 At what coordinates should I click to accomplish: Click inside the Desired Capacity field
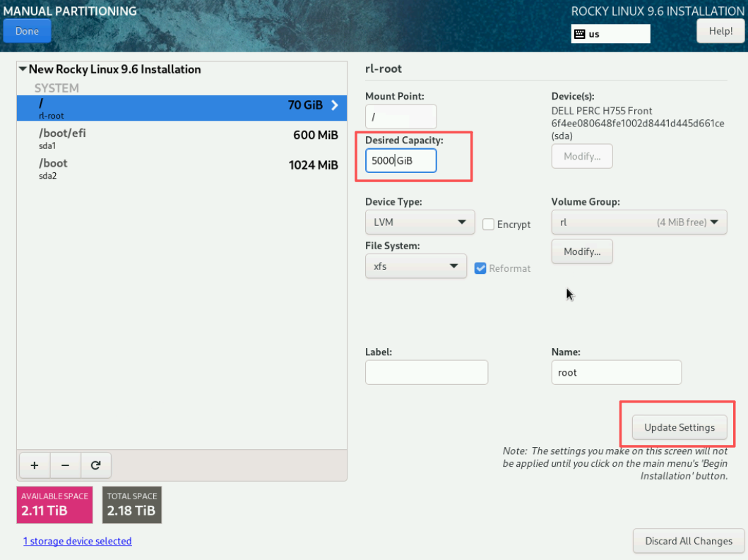400,160
